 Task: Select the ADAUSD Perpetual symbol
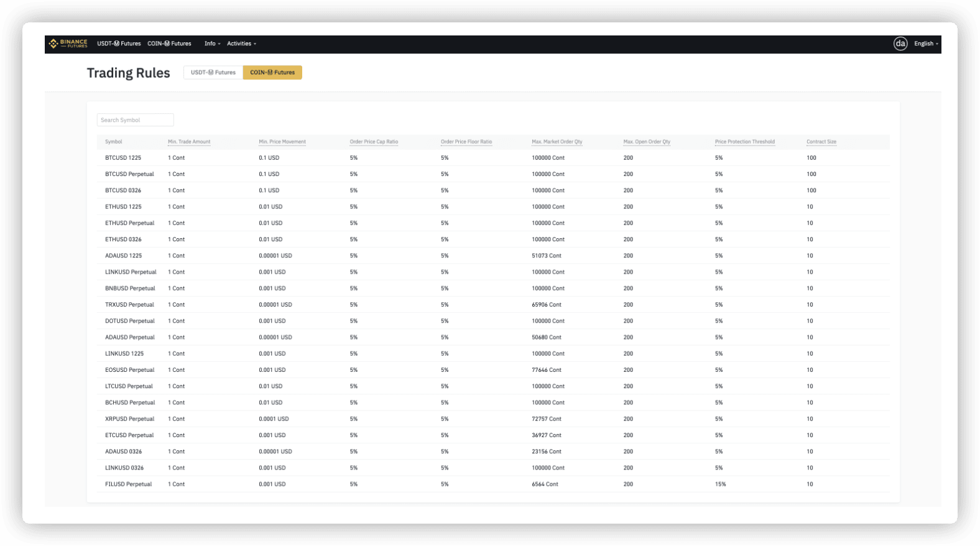[130, 337]
